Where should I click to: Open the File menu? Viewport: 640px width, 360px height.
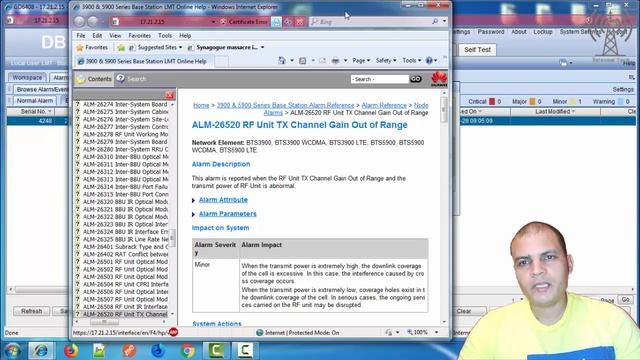tap(81, 36)
